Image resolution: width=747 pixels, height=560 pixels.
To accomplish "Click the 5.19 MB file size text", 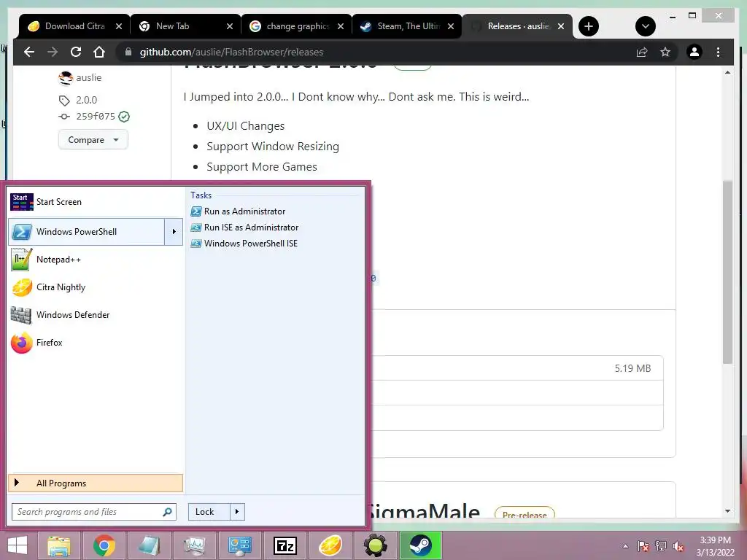I will 632,368.
